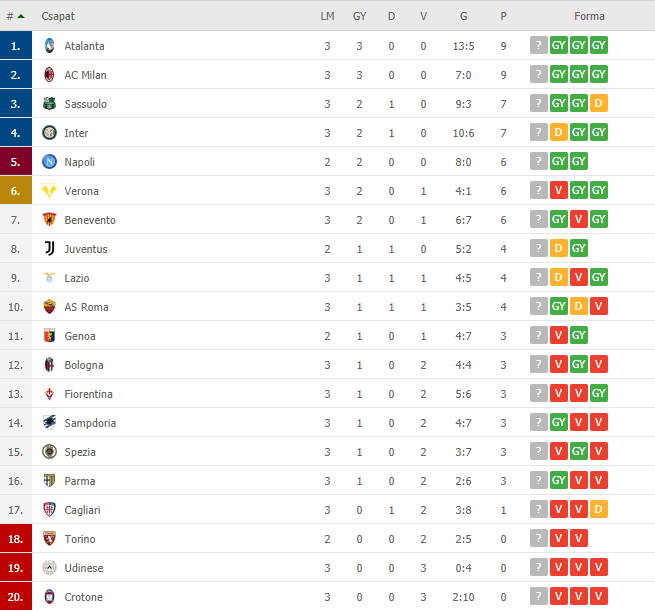The height and width of the screenshot is (610, 655).
Task: Click the Csapat column header
Action: [58, 16]
